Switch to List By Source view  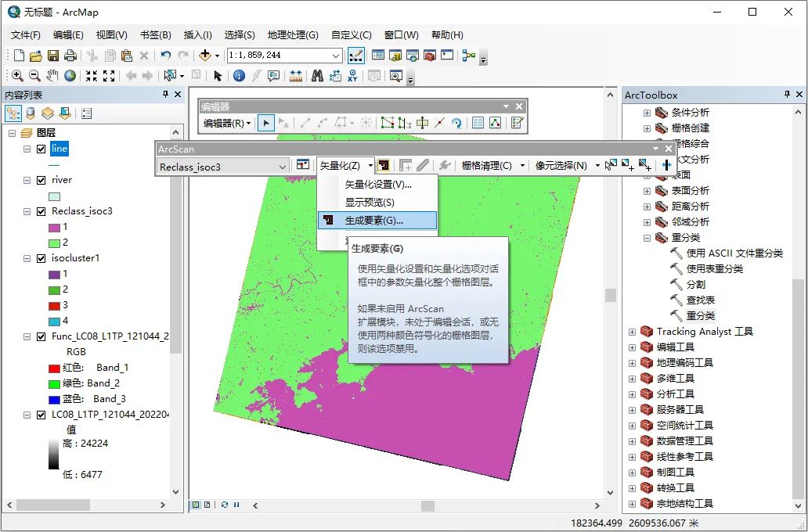point(31,113)
